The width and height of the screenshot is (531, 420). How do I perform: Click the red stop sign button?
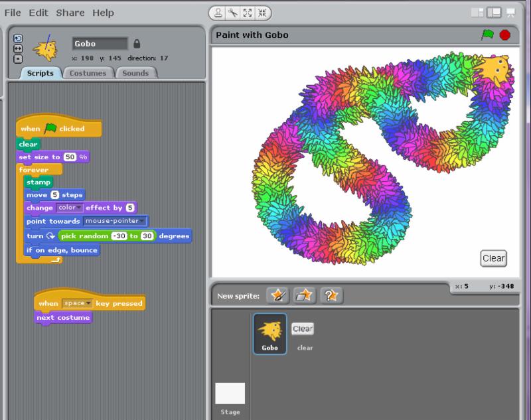click(505, 35)
